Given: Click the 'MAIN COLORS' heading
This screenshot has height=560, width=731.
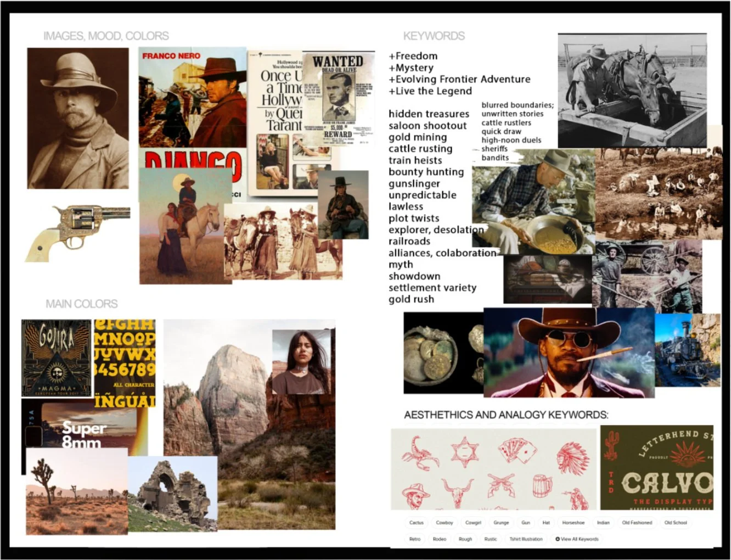Looking at the screenshot, I should (x=82, y=304).
